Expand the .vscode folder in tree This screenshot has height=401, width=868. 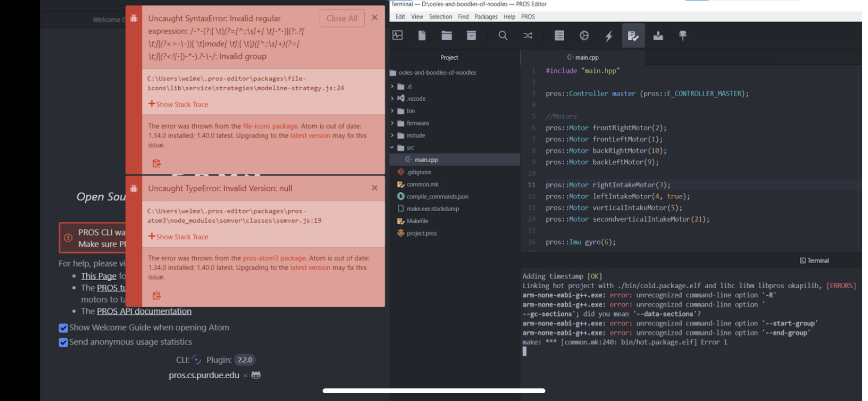[392, 98]
